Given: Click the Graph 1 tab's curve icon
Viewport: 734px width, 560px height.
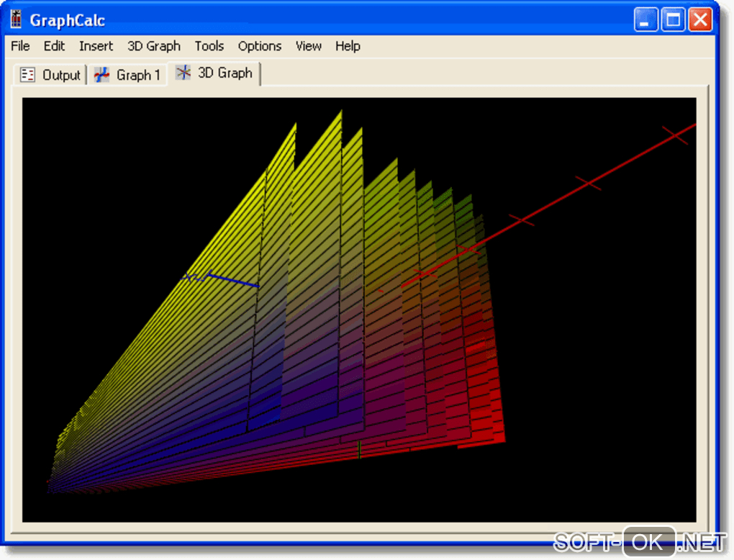Looking at the screenshot, I should point(102,75).
